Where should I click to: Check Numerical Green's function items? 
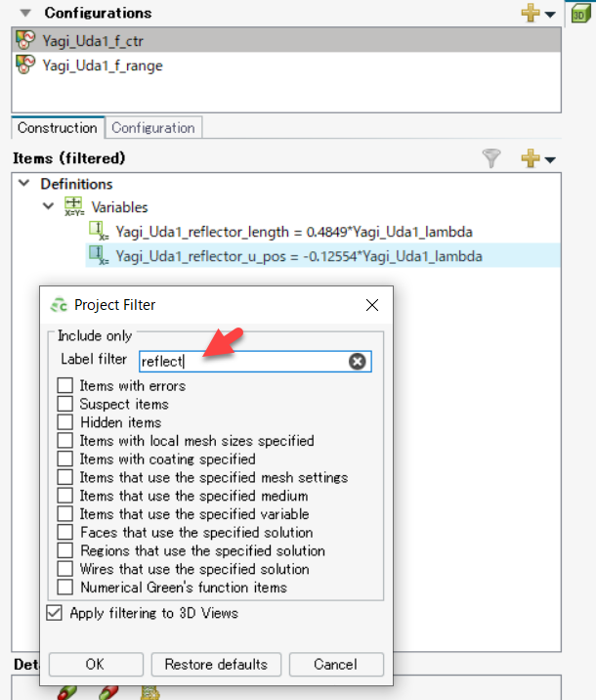coord(65,587)
